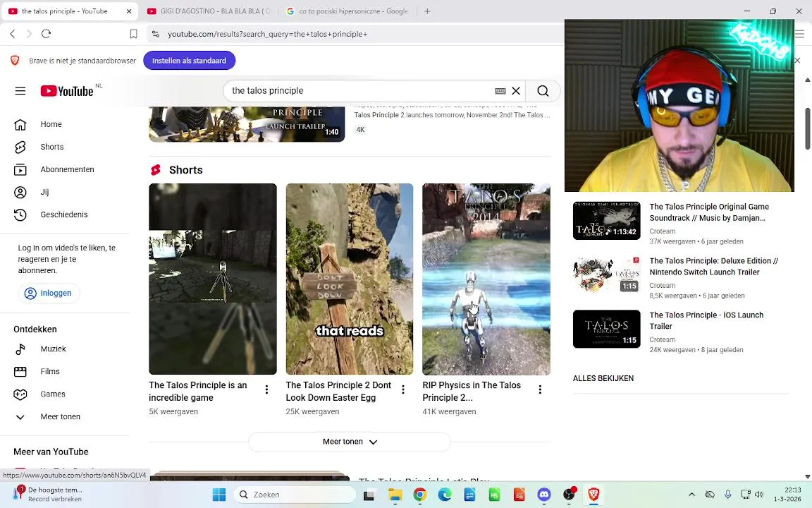The height and width of the screenshot is (508, 812).
Task: Click the Croteam channel under Original Game Soundtrack
Action: (663, 231)
